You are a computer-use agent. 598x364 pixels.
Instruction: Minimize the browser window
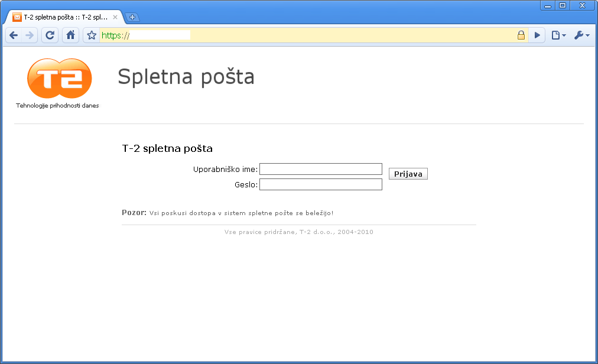548,5
